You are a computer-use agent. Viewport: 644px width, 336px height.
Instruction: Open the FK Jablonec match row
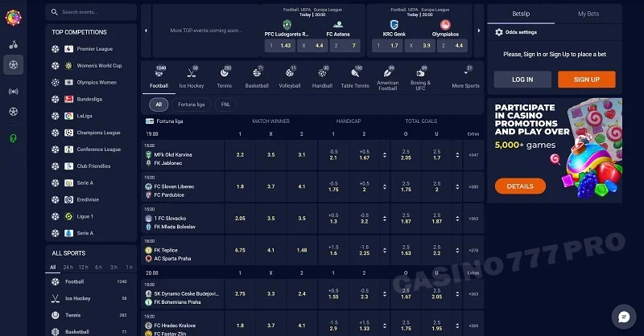[x=183, y=155]
